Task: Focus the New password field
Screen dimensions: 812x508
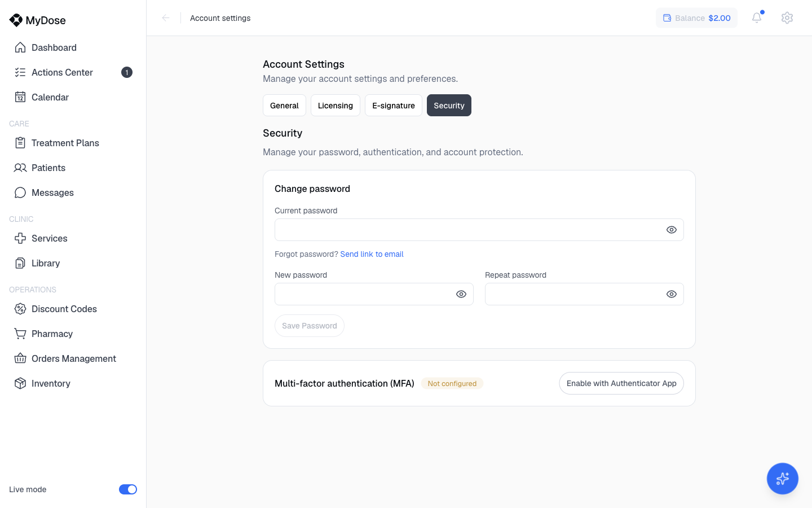Action: coord(374,294)
